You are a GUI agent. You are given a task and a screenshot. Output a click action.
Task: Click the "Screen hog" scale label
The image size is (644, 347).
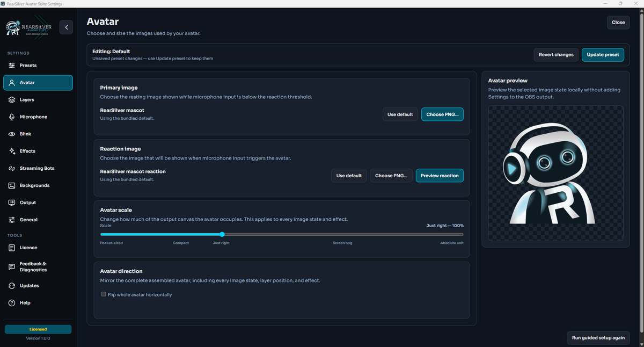tap(342, 243)
